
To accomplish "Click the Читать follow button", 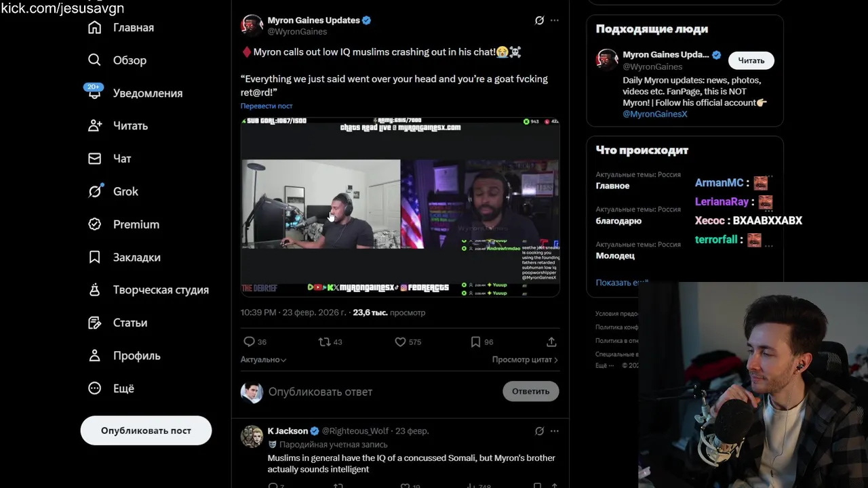I will (751, 61).
